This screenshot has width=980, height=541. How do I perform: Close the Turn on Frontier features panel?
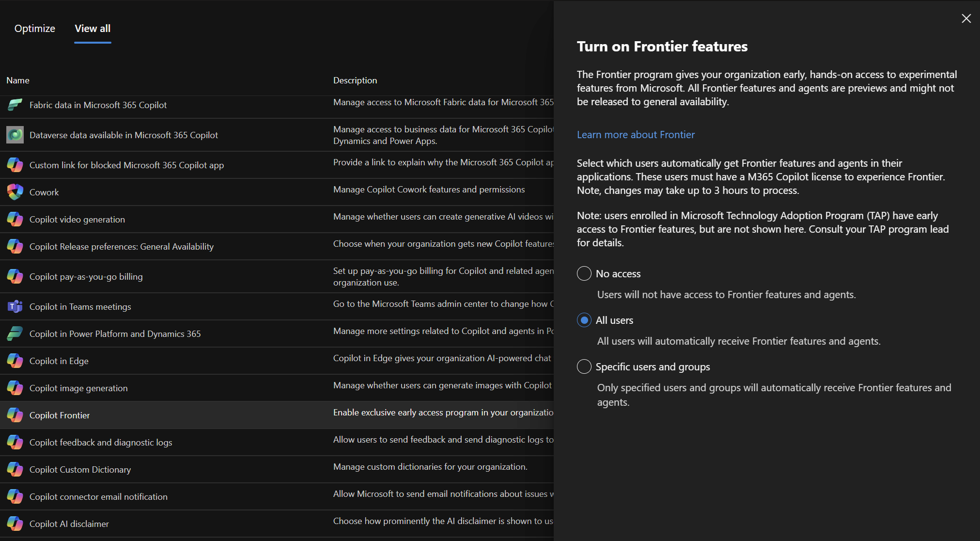pos(966,18)
